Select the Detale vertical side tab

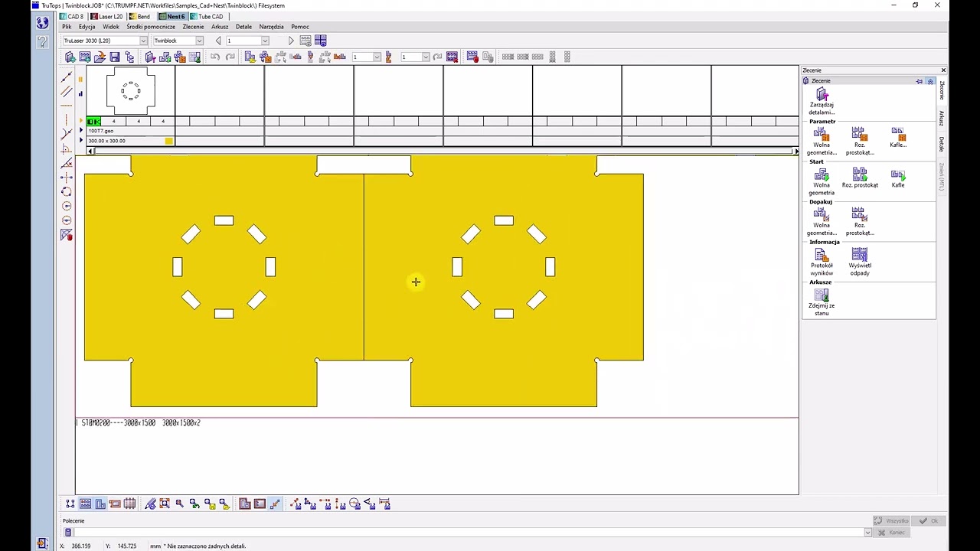point(941,144)
